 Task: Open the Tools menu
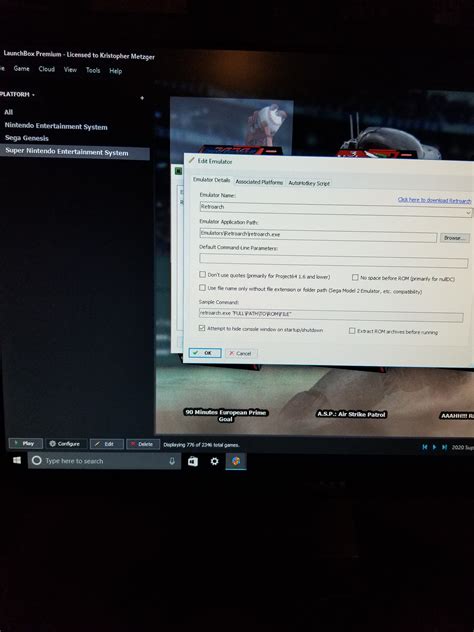point(93,70)
